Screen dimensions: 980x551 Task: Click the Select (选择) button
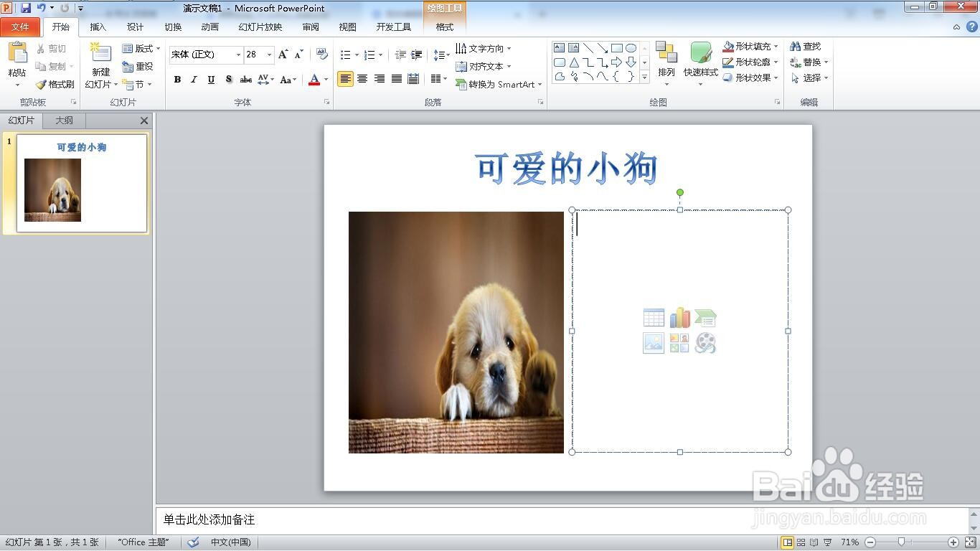click(809, 78)
